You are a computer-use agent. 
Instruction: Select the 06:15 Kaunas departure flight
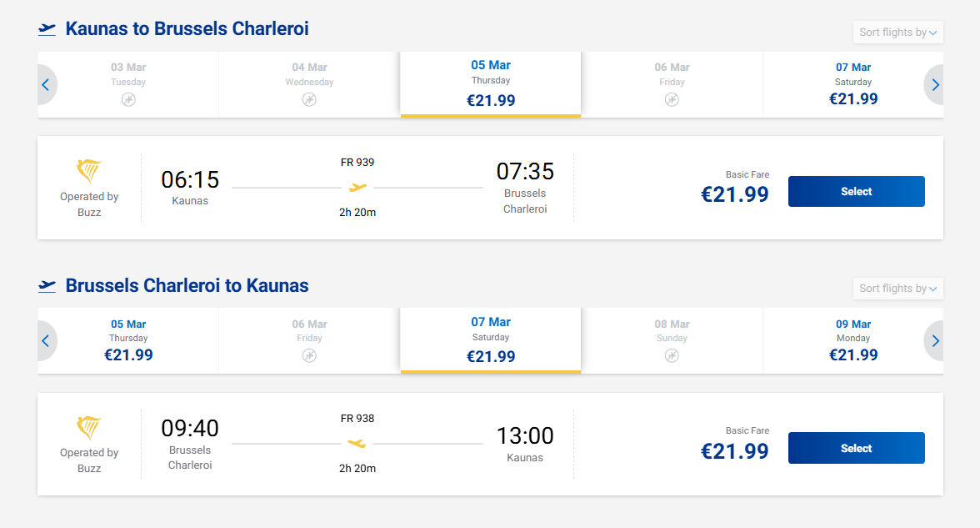point(856,191)
